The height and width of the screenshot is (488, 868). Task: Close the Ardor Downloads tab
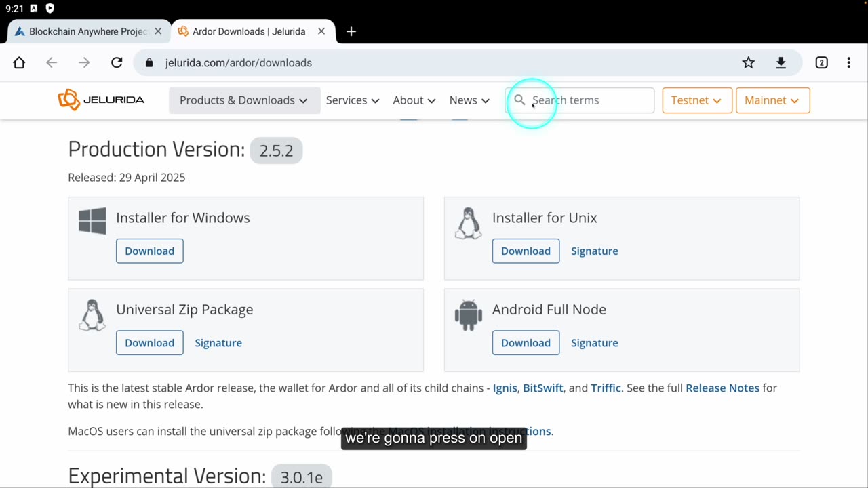[x=321, y=31]
